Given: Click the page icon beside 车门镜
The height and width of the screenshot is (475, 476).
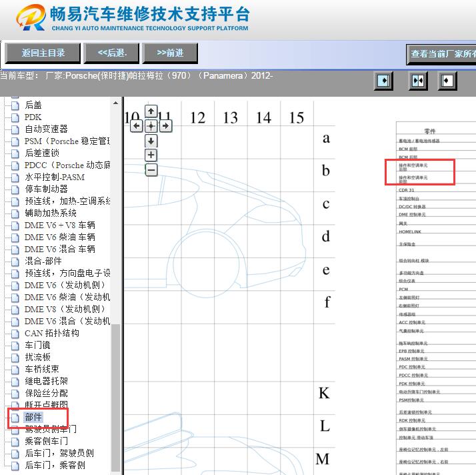Looking at the screenshot, I should 15,346.
